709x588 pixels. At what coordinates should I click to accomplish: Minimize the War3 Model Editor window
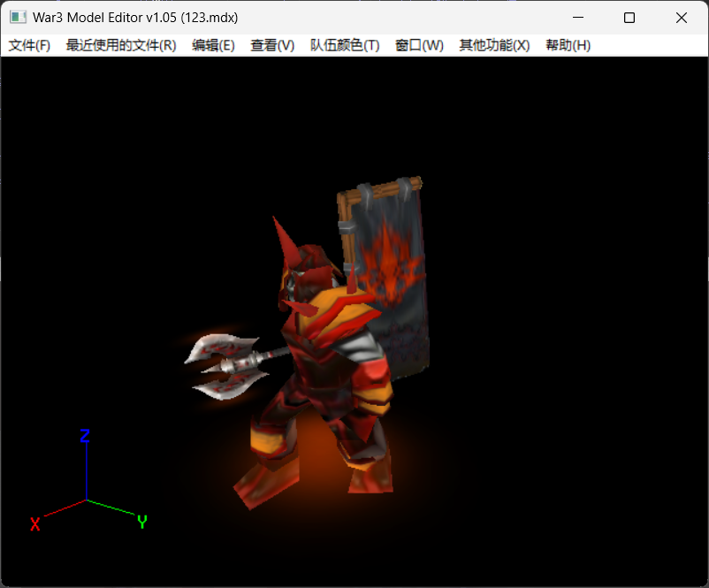[578, 18]
